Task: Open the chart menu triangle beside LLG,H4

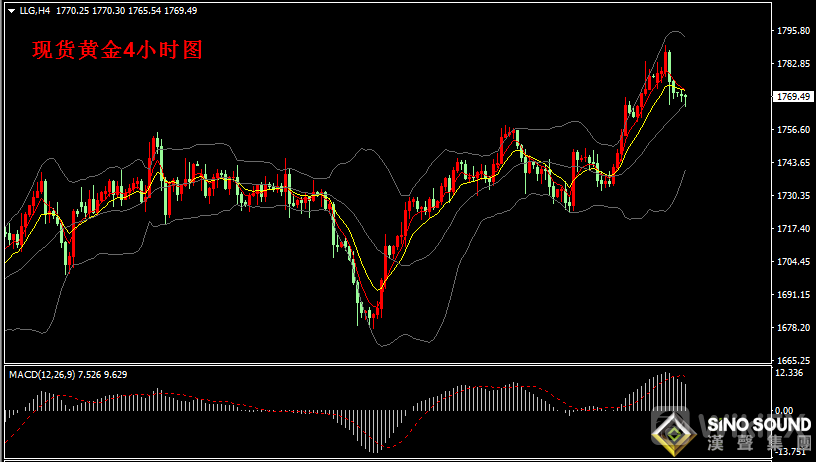Action: coord(11,10)
